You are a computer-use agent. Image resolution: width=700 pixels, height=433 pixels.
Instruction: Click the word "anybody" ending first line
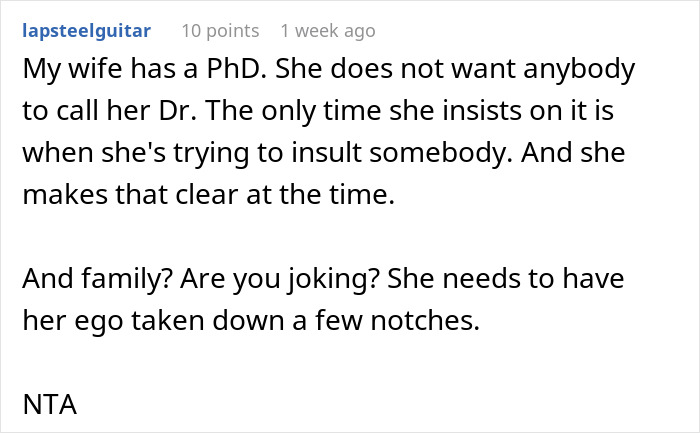click(x=579, y=70)
